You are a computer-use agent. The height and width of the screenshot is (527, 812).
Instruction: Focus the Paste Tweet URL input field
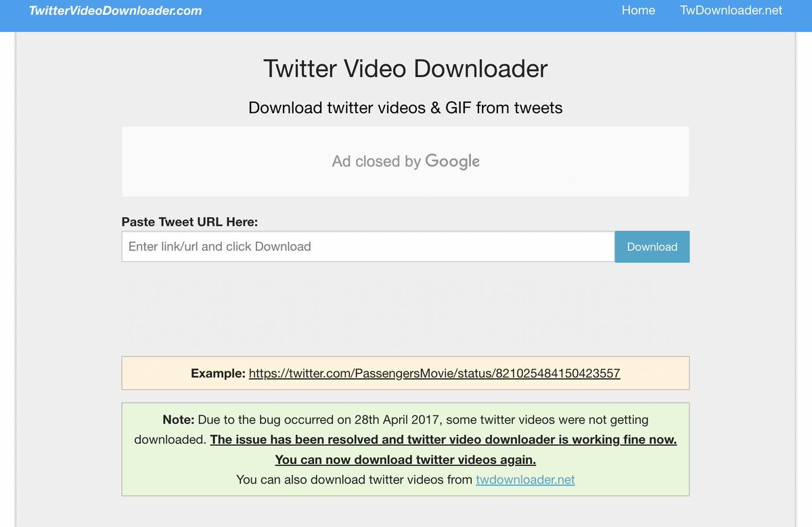[x=368, y=247]
